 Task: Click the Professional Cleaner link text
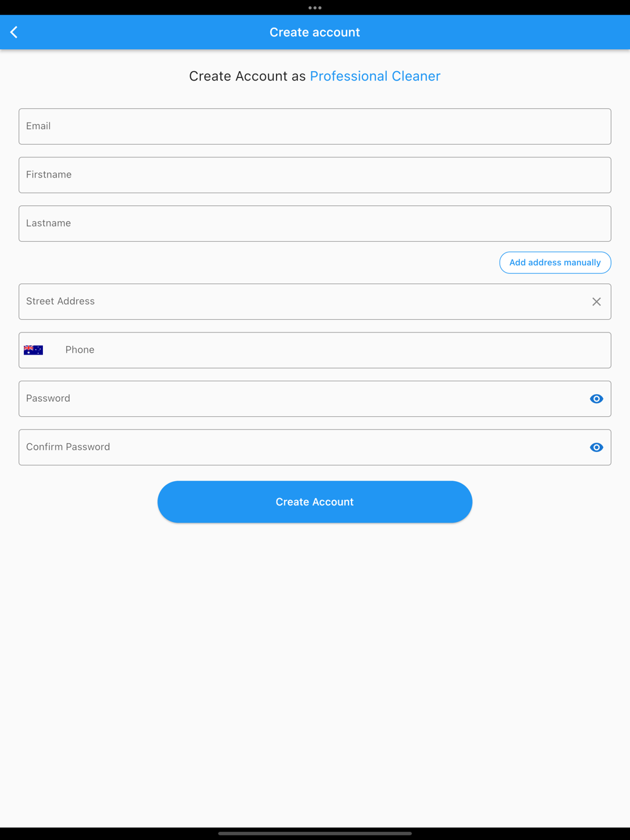point(375,76)
